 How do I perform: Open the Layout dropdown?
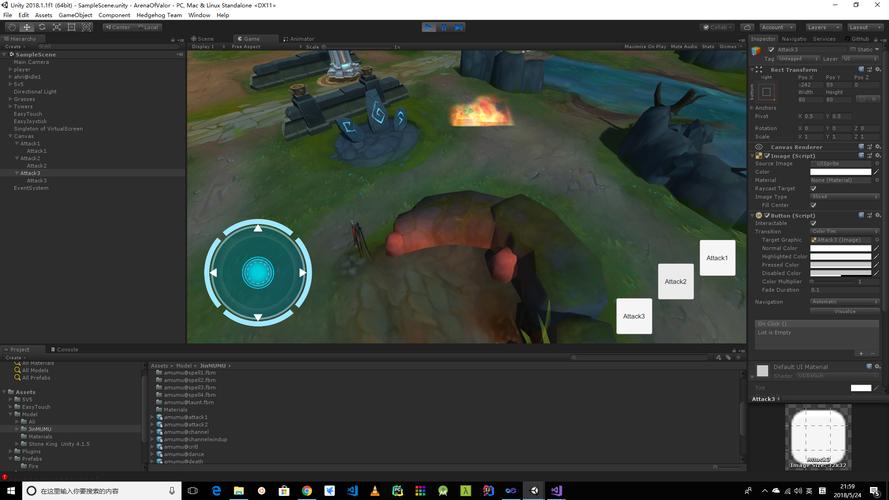coord(864,27)
